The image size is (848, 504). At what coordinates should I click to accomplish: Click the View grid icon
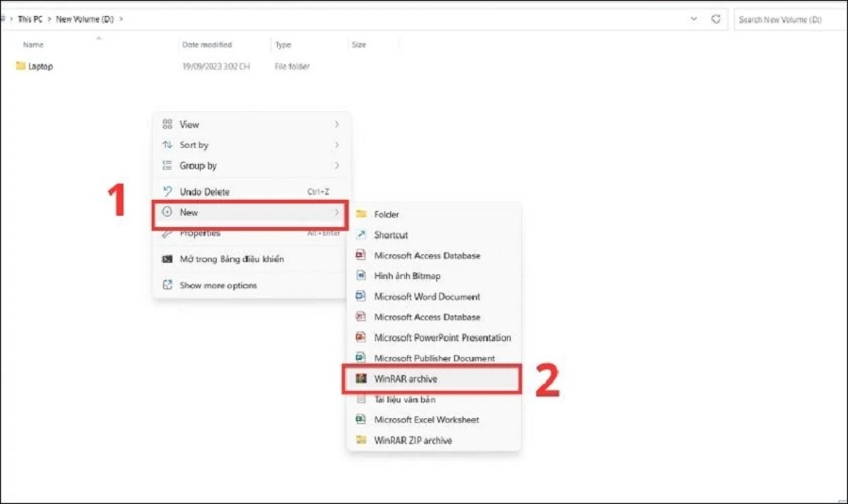(x=167, y=124)
